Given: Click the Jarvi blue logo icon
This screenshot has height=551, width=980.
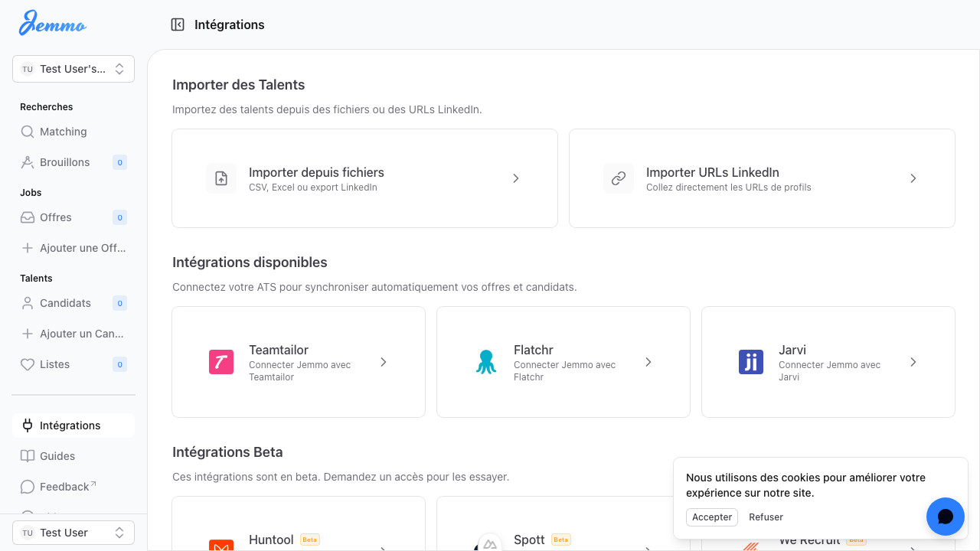Looking at the screenshot, I should coord(751,362).
